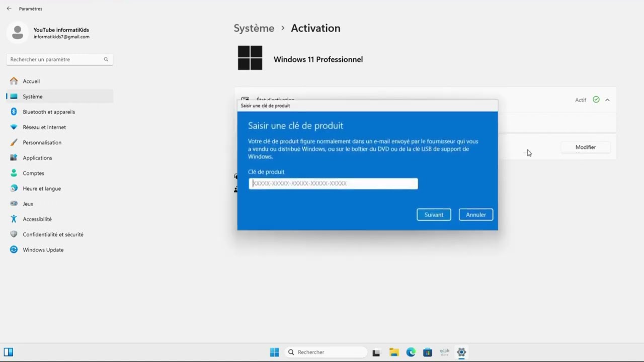
Task: Open the Windows Start menu
Action: pyautogui.click(x=274, y=352)
